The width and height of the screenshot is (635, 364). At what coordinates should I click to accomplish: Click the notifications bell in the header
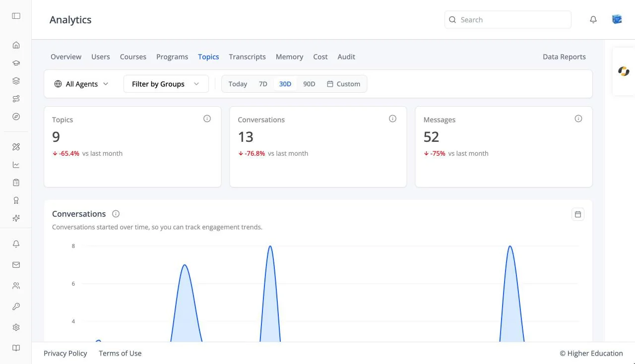point(593,20)
